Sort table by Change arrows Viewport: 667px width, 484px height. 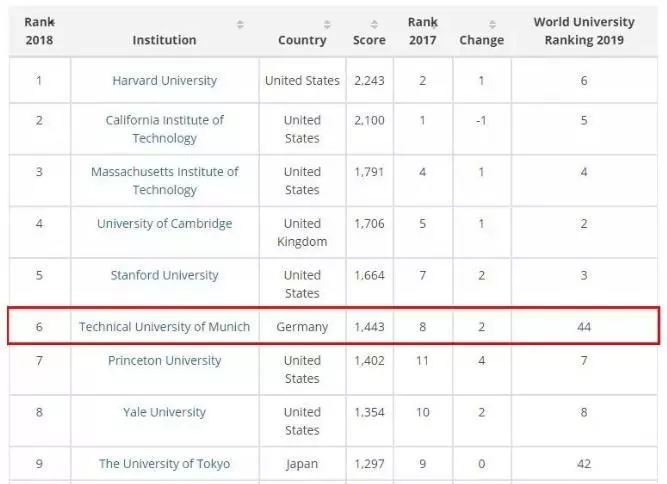click(492, 24)
